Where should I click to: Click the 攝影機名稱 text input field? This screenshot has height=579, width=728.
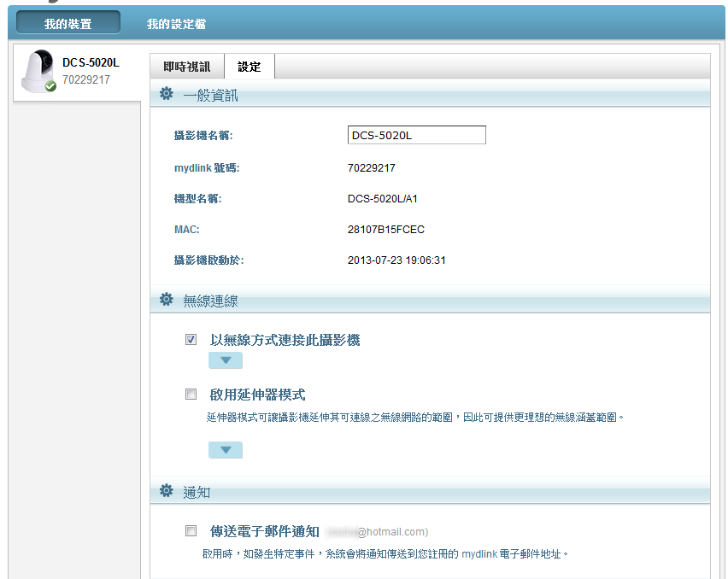click(416, 135)
